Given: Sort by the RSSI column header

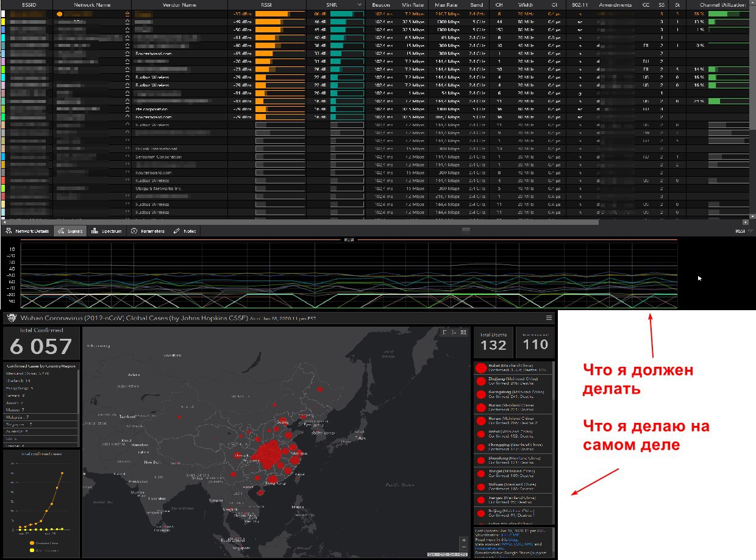Looking at the screenshot, I should [267, 4].
